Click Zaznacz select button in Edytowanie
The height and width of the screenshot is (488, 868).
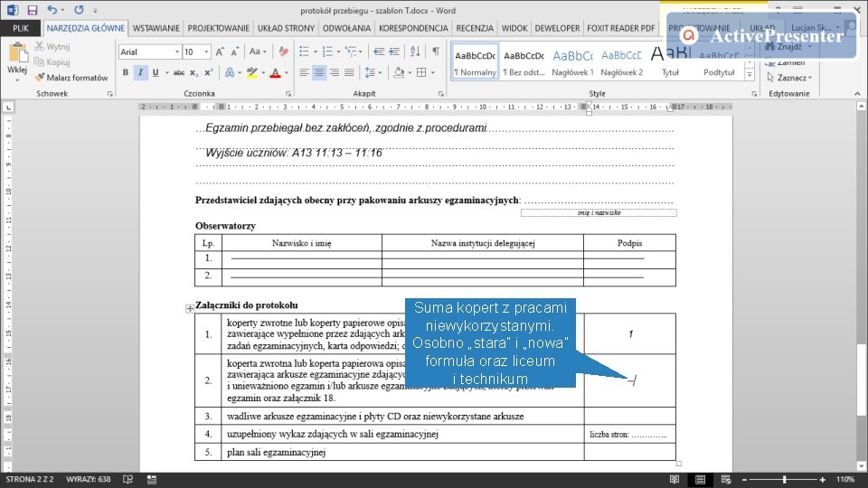pos(789,78)
